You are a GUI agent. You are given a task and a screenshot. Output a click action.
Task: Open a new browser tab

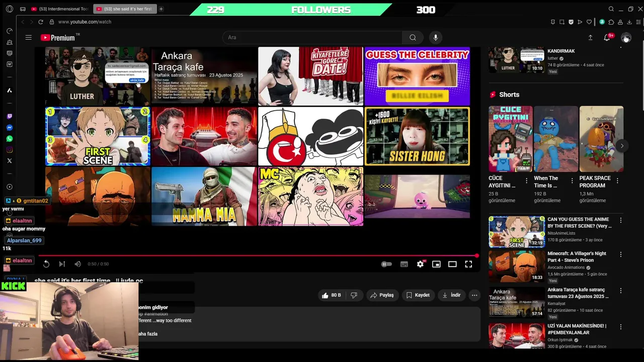pos(161,9)
